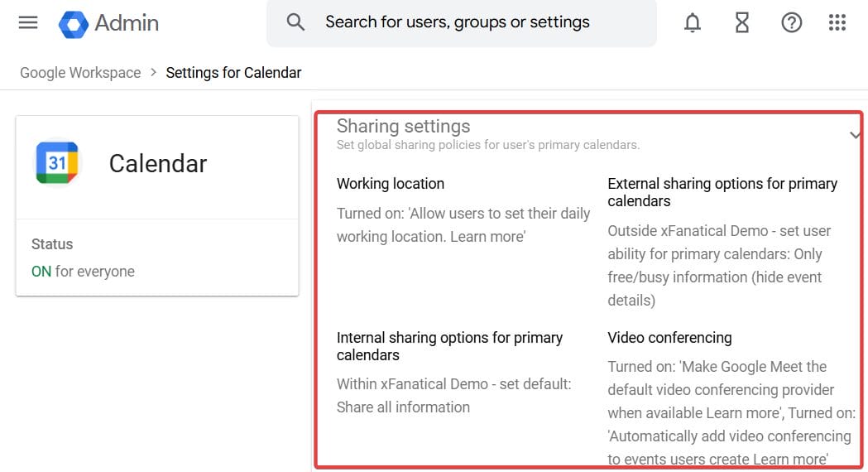Click the Calendar title text
This screenshot has width=868, height=472.
click(x=158, y=164)
